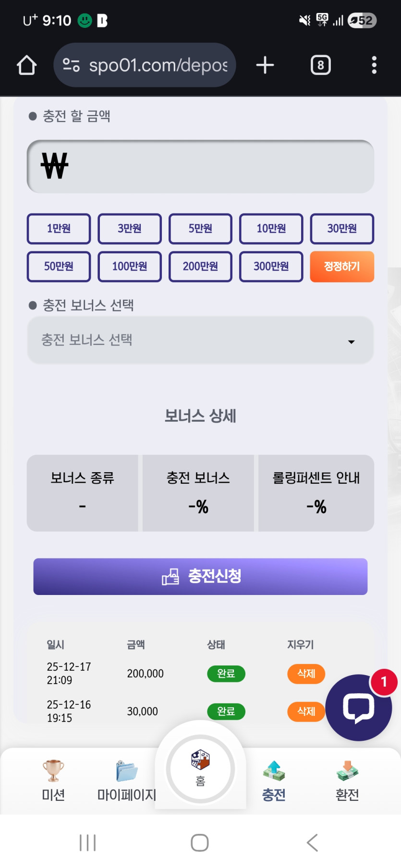Choose the 10만원 quick amount

271,228
